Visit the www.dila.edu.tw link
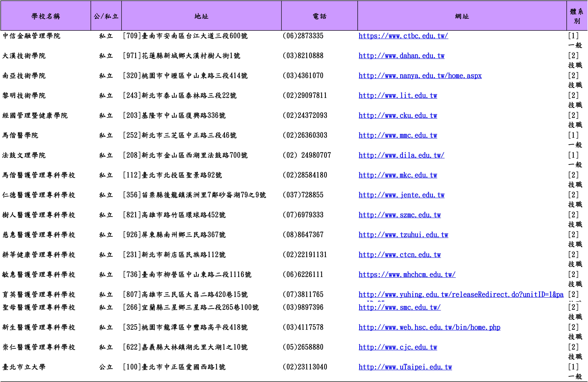Viewport: 588px width, 382px height. [401, 155]
